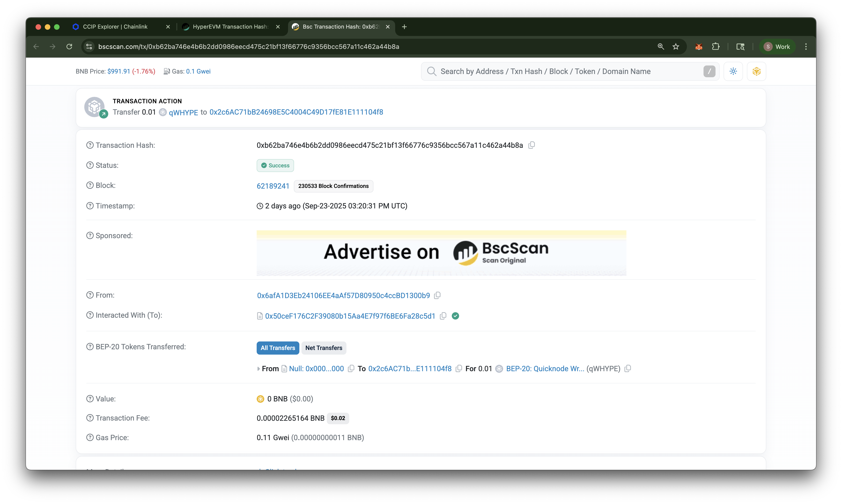Image resolution: width=842 pixels, height=504 pixels.
Task: Toggle the light/dark theme button
Action: click(733, 71)
